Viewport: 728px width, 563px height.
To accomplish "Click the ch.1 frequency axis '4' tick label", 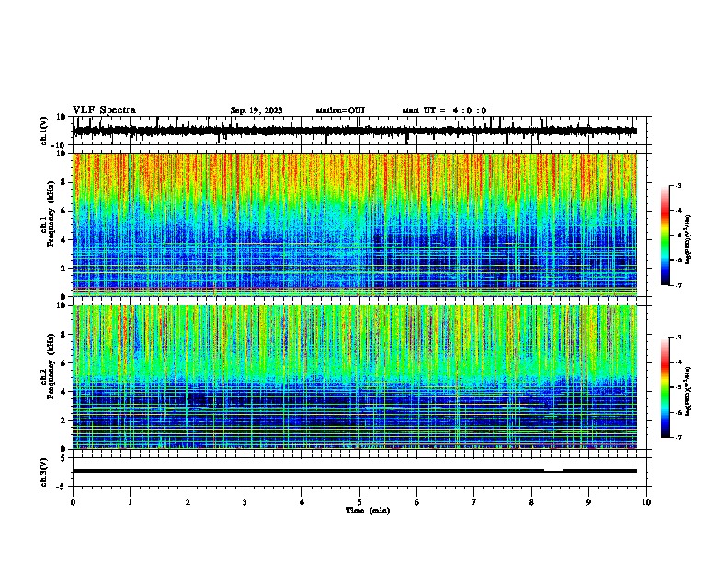I will click(x=63, y=240).
